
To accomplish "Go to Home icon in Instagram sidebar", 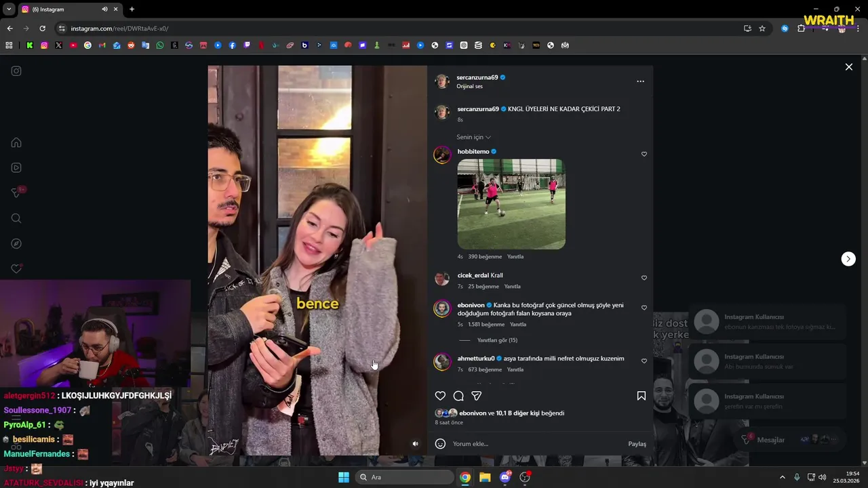I will (x=16, y=142).
